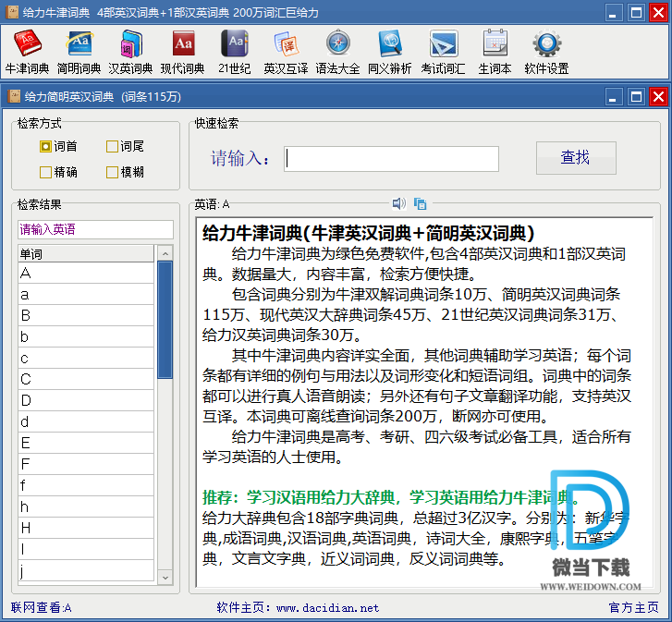This screenshot has height=622, width=672.
Task: Select 'E' in the word list
Action: tap(86, 443)
